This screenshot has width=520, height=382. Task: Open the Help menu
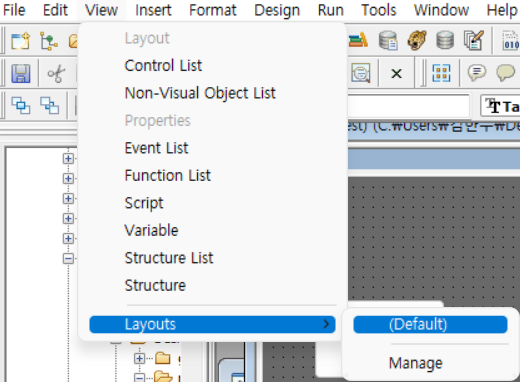coord(502,10)
